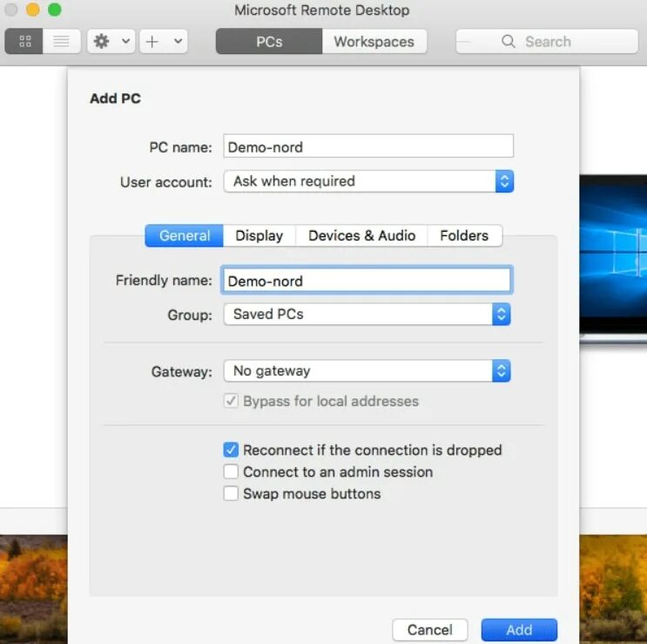Image resolution: width=647 pixels, height=644 pixels.
Task: Expand the gear dropdown chevron
Action: point(126,41)
